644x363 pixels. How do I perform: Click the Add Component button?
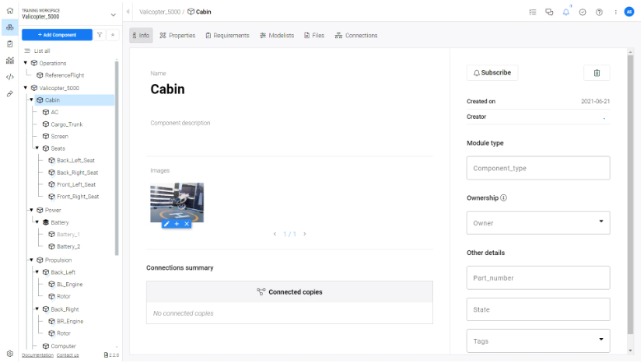point(57,35)
